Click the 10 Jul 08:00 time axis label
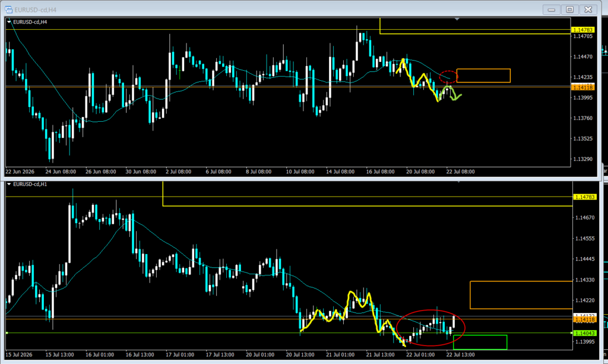 (300, 172)
